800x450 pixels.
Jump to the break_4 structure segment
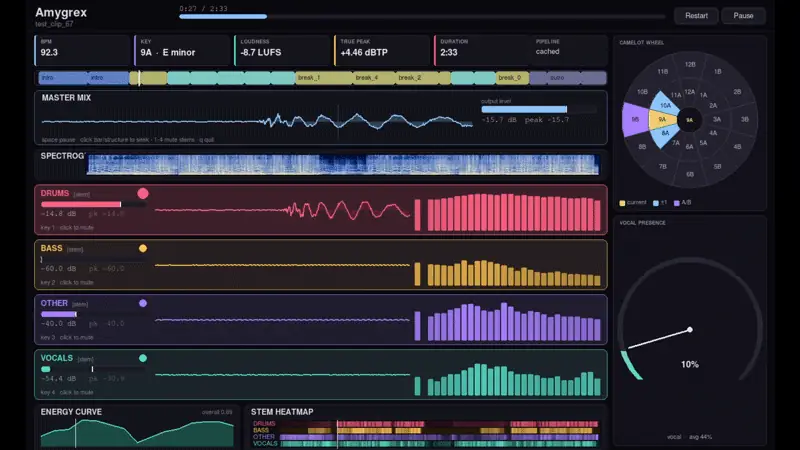[374, 78]
